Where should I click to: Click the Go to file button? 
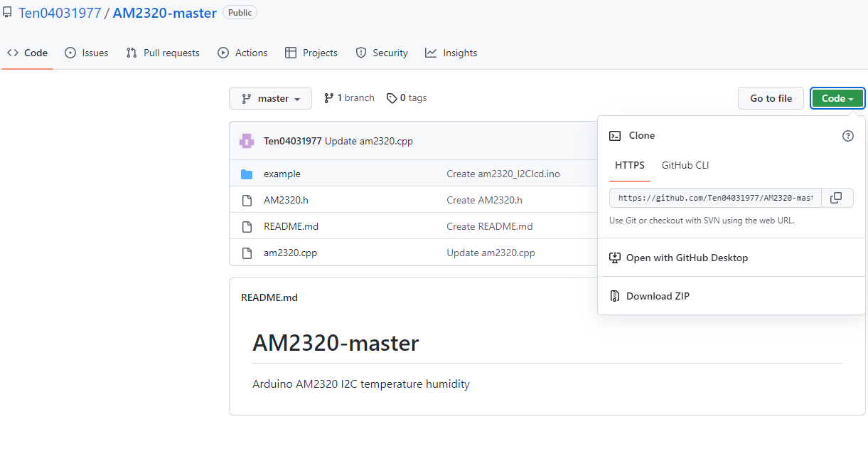pos(771,98)
